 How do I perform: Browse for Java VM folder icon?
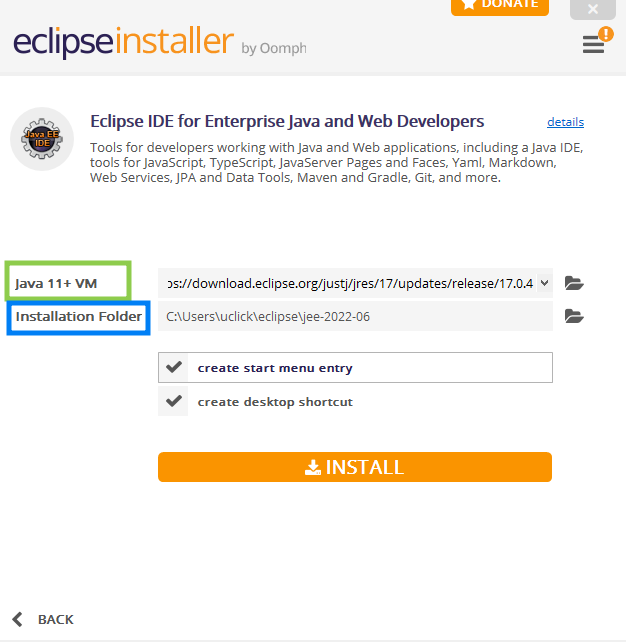pos(574,283)
